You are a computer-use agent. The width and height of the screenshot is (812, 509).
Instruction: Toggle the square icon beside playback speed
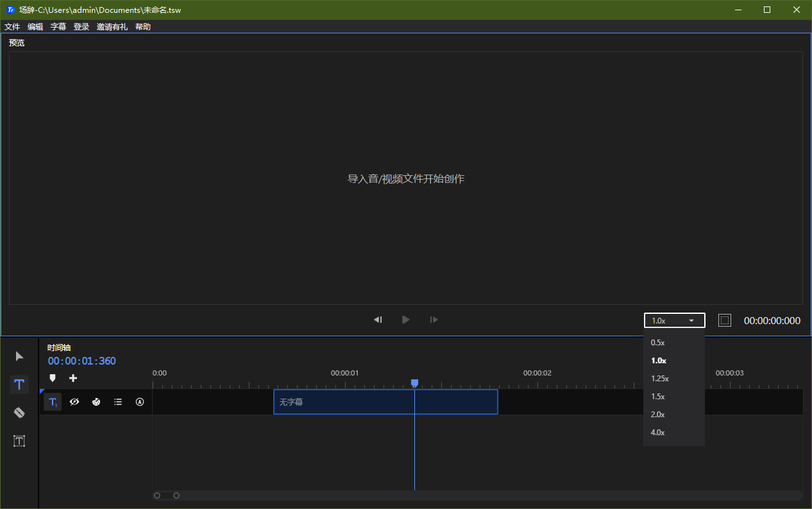point(724,320)
